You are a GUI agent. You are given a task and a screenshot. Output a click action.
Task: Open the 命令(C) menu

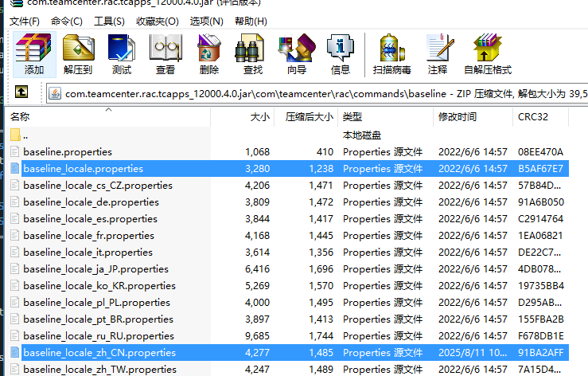[x=66, y=21]
